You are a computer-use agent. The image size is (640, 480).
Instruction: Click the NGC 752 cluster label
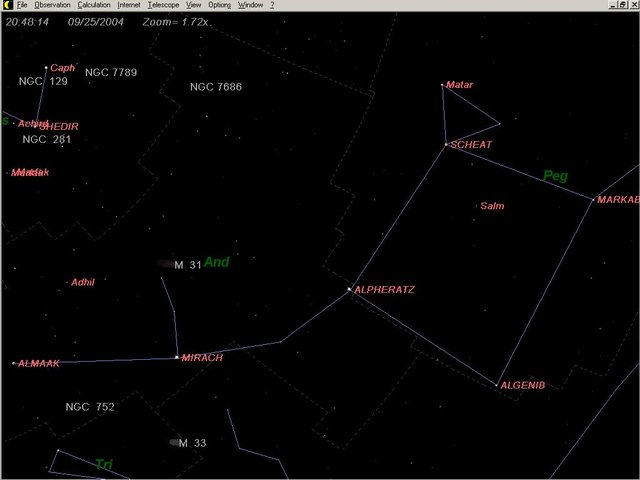click(90, 407)
